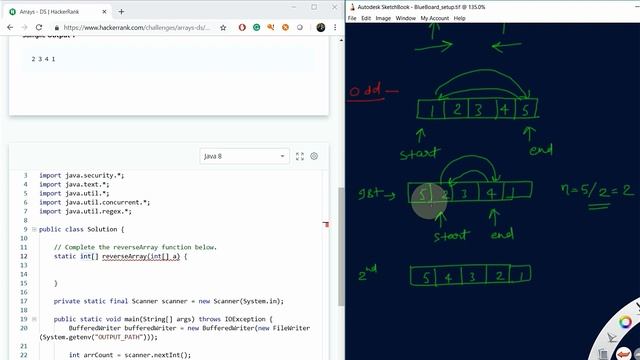Screen dimensions: 640x360
Task: Click the scrollbar up arrow in Chrome
Action: point(341,40)
